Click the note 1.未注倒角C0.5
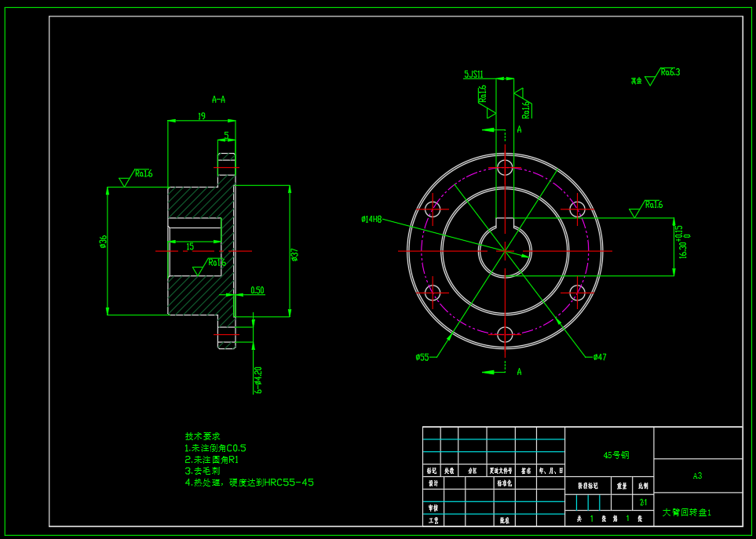Image resolution: width=756 pixels, height=539 pixels. (x=216, y=448)
